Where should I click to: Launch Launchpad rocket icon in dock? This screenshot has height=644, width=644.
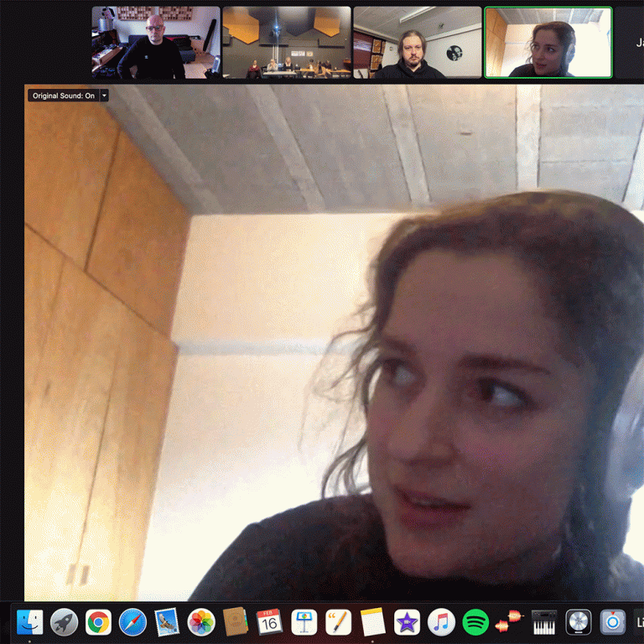(x=64, y=622)
